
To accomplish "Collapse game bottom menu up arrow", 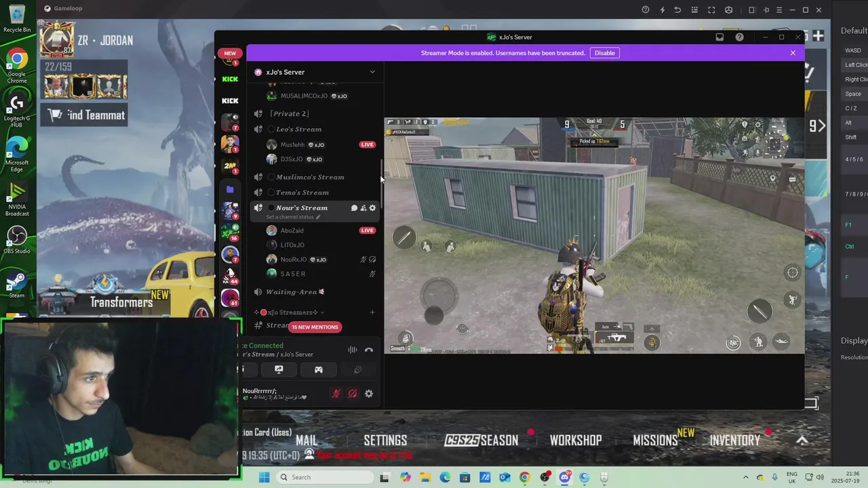I will point(802,441).
